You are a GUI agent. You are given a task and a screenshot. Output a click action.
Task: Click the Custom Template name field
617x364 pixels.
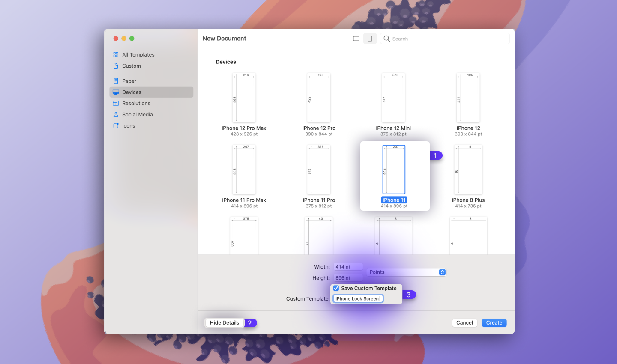click(x=358, y=298)
